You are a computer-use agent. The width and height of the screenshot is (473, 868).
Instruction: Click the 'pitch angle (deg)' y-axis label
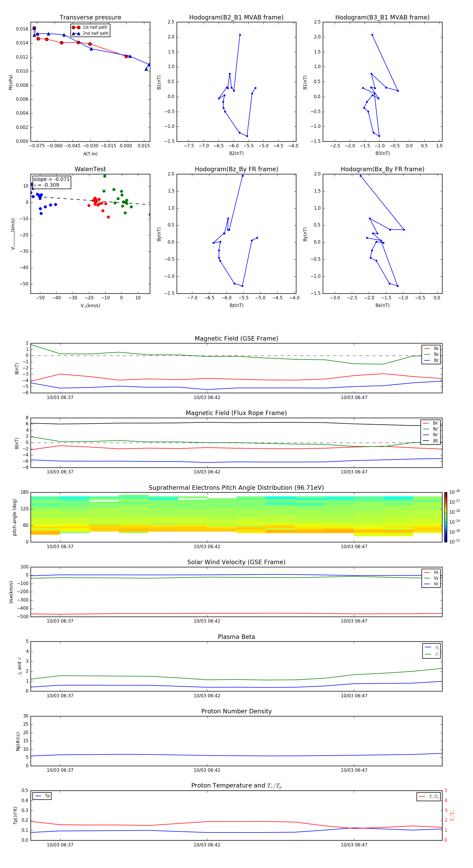(x=14, y=517)
